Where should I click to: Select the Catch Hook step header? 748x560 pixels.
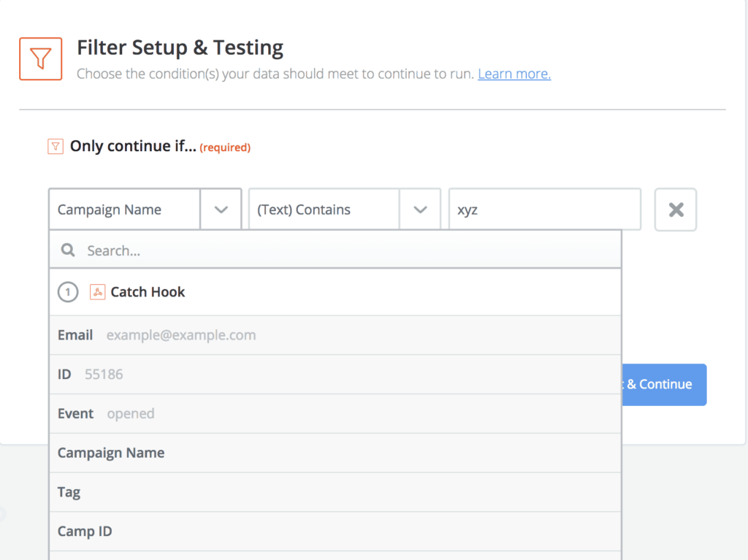tap(335, 292)
